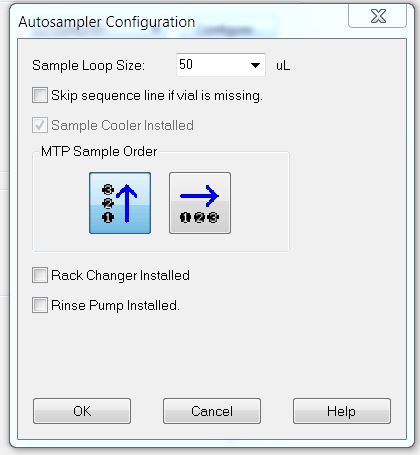Click the MTP Sample Order group heading
The image size is (420, 455).
pyautogui.click(x=99, y=151)
